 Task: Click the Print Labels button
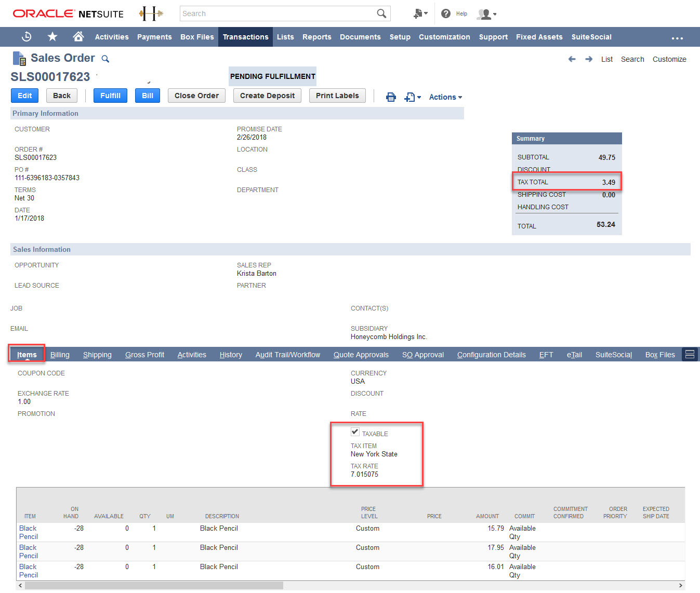337,96
